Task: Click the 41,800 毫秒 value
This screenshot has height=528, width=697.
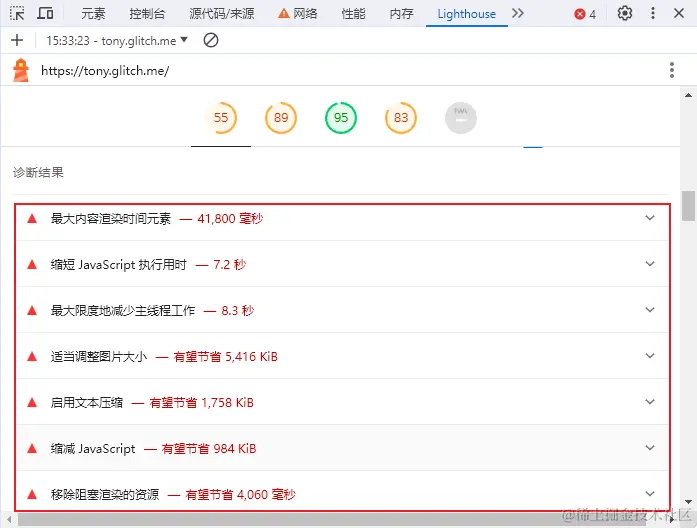Action: pyautogui.click(x=230, y=219)
